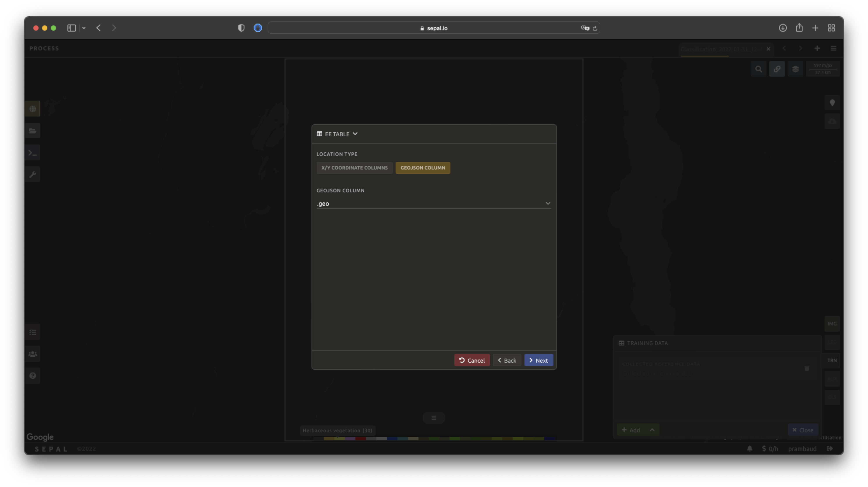868x487 pixels.
Task: Select GeoJSON Column location type
Action: (423, 168)
